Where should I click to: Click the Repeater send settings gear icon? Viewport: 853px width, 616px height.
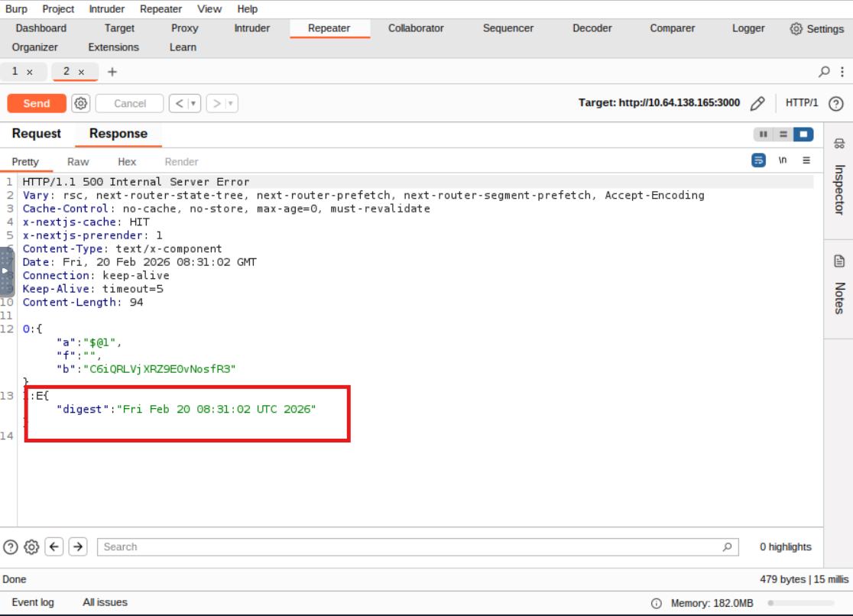pos(80,103)
